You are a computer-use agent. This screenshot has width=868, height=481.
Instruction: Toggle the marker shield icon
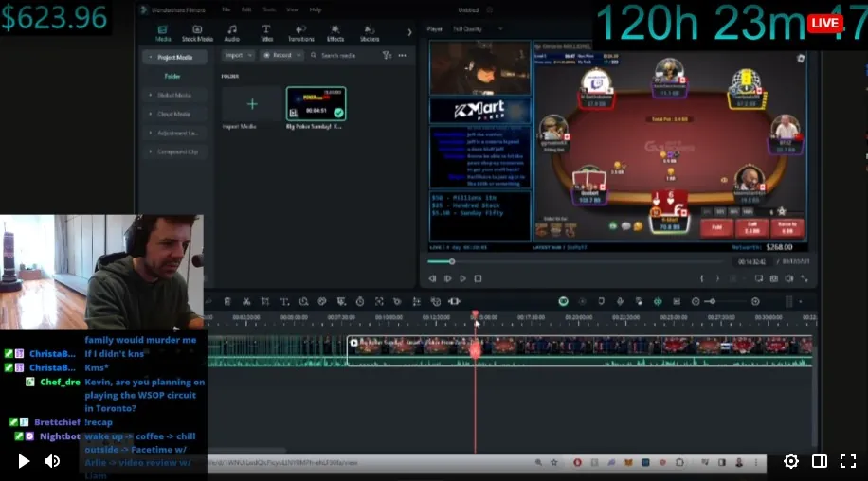coord(601,301)
